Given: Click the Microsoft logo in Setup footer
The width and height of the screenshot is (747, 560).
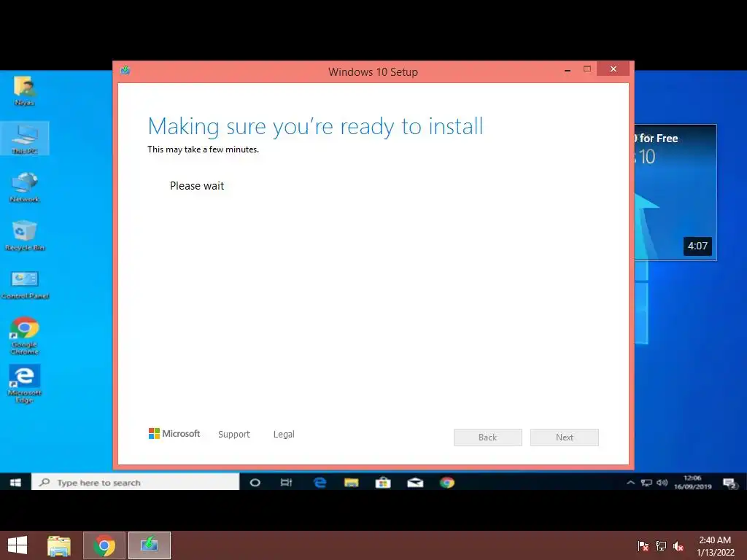Looking at the screenshot, I should (x=174, y=434).
